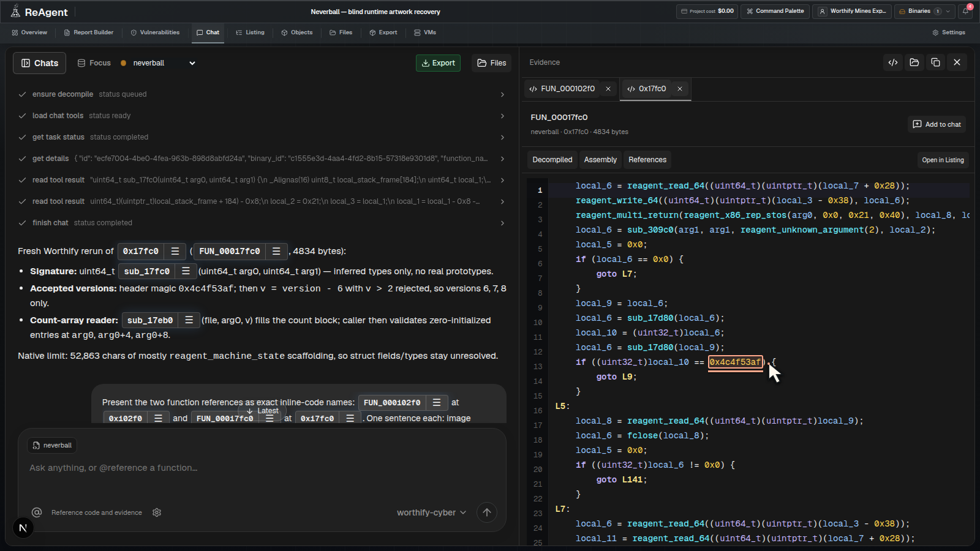980x551 pixels.
Task: Switch to FUN_000102f0 evidence tab
Action: [562, 89]
